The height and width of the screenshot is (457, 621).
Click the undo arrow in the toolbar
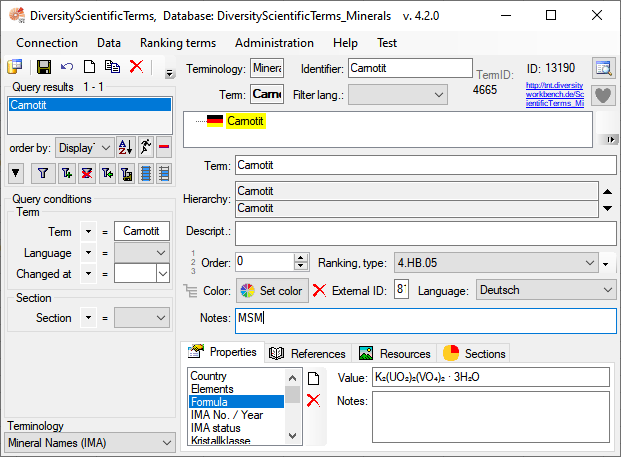coord(67,67)
